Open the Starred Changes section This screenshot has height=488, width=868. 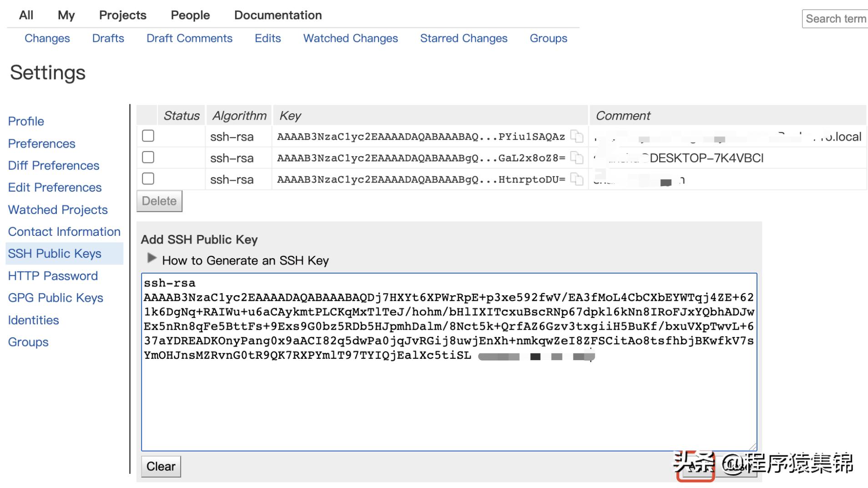(x=464, y=38)
